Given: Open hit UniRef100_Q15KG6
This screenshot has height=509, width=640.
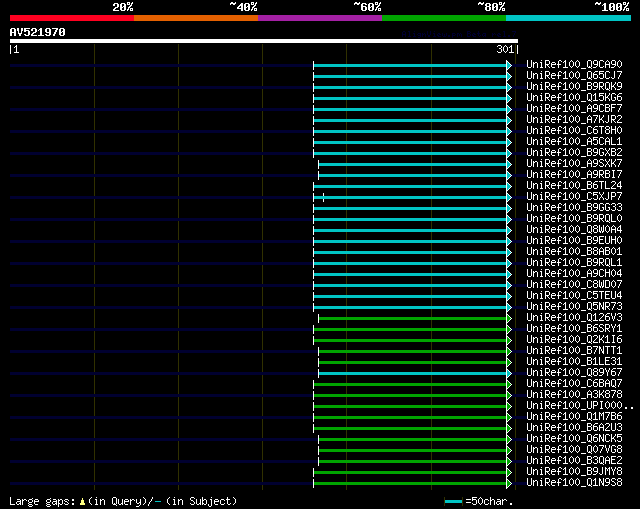Looking at the screenshot, I should coord(574,98).
